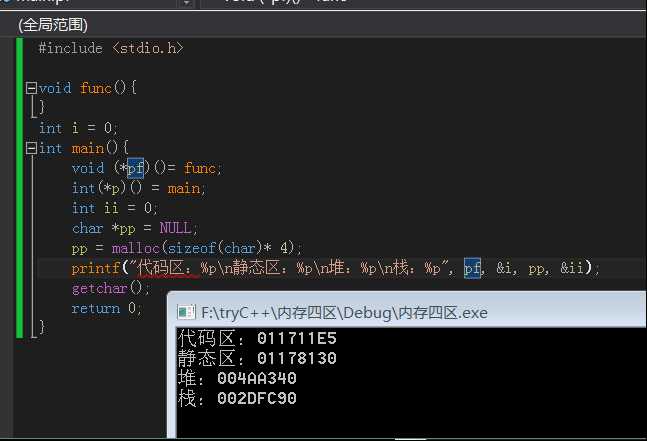Click the int(*p)() declaration
This screenshot has width=647, height=441.
click(107, 189)
